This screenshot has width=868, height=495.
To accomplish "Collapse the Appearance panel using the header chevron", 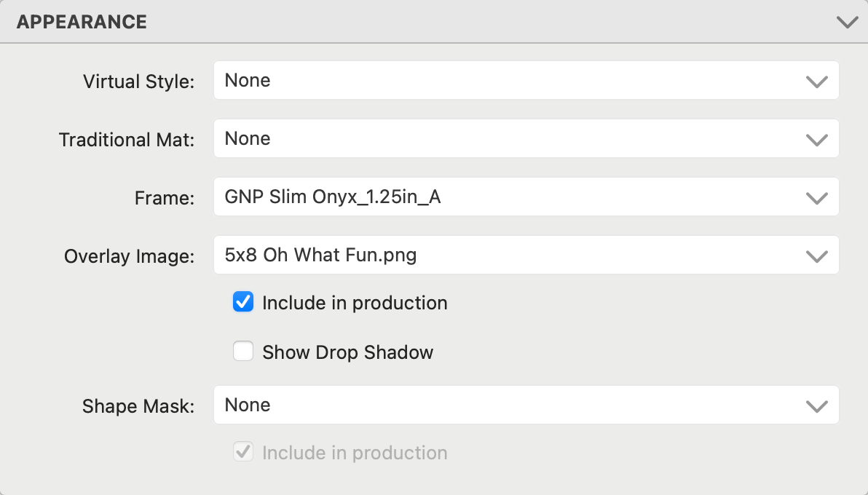I will [x=847, y=23].
